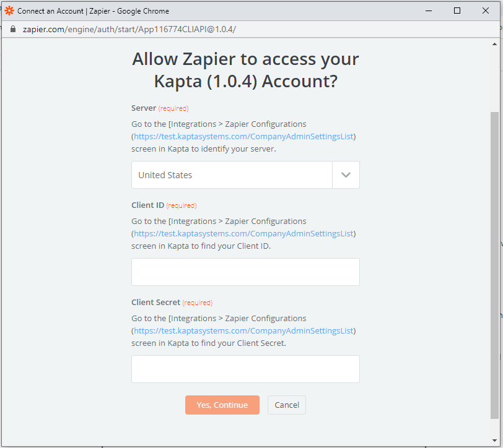The width and height of the screenshot is (503, 448).
Task: Click the Zapier logo icon in title bar
Action: click(x=9, y=10)
